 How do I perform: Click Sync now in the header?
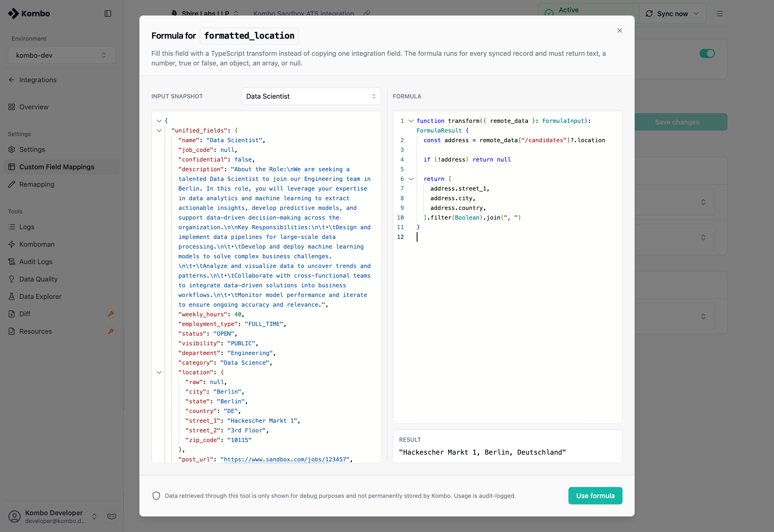[667, 13]
